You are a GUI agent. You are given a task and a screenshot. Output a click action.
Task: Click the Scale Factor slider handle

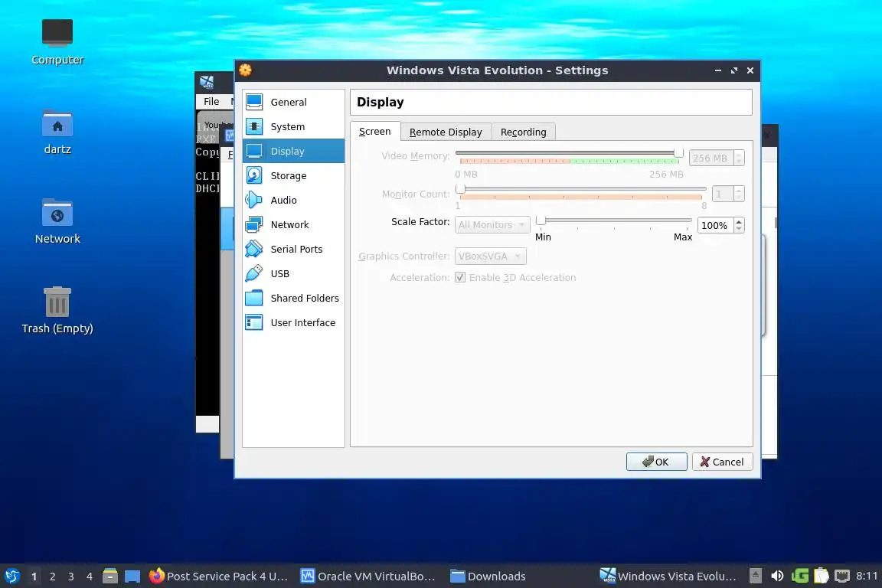[541, 220]
